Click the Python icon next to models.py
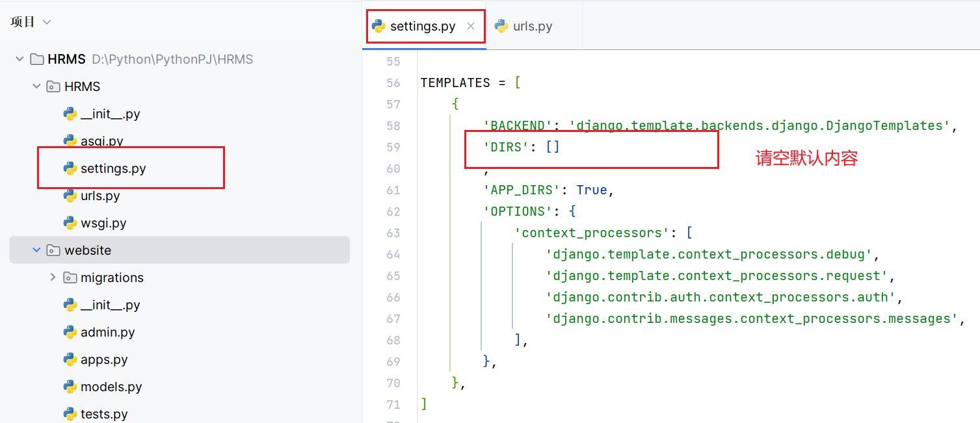 coord(70,387)
